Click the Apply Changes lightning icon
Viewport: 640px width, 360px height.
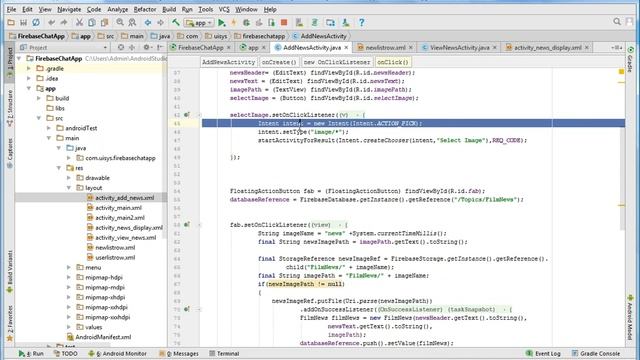click(234, 22)
